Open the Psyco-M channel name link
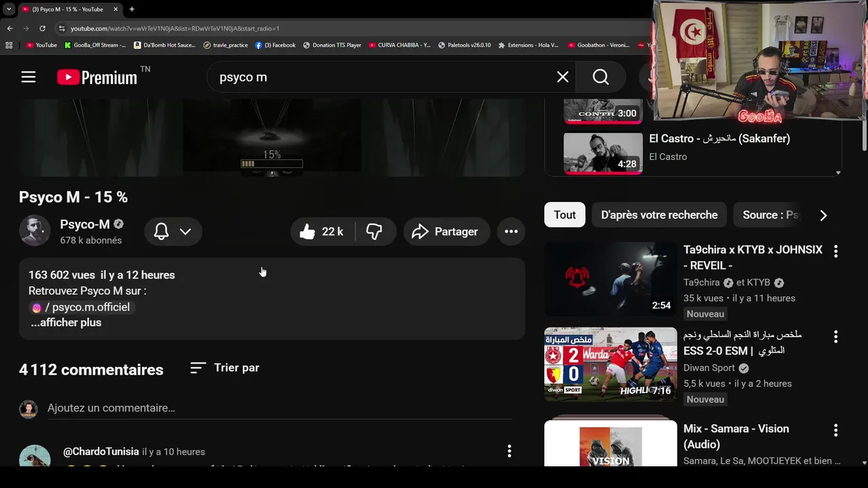Screen dimensions: 868x488 coord(85,224)
